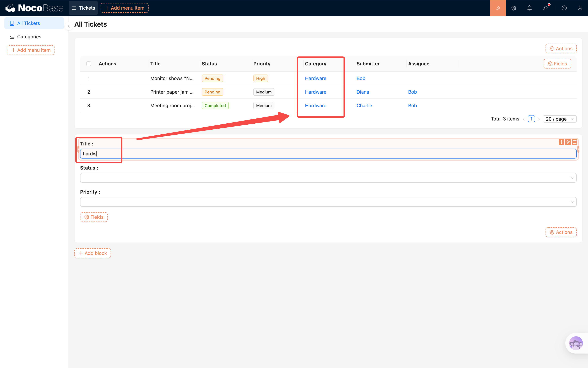Open Categories in the sidebar

pos(29,37)
